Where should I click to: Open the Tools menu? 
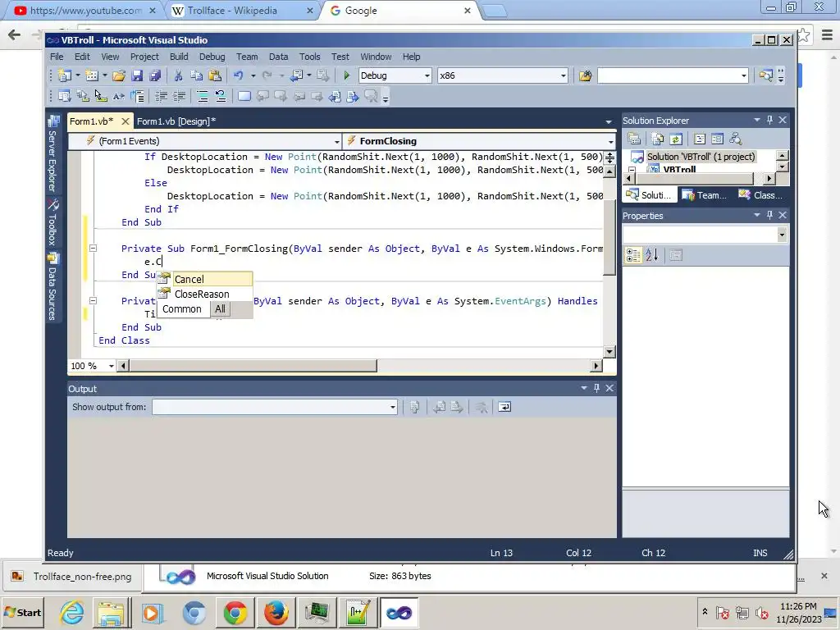pyautogui.click(x=309, y=57)
